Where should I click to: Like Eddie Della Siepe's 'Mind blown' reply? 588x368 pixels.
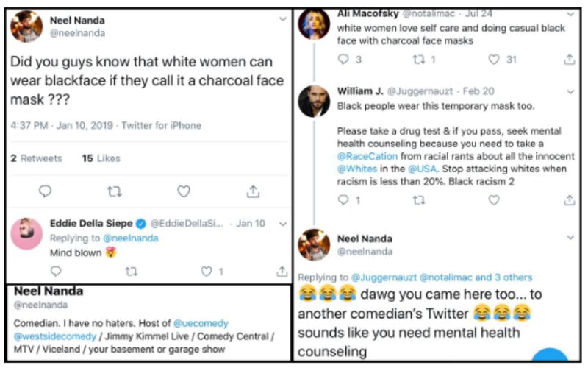point(208,272)
